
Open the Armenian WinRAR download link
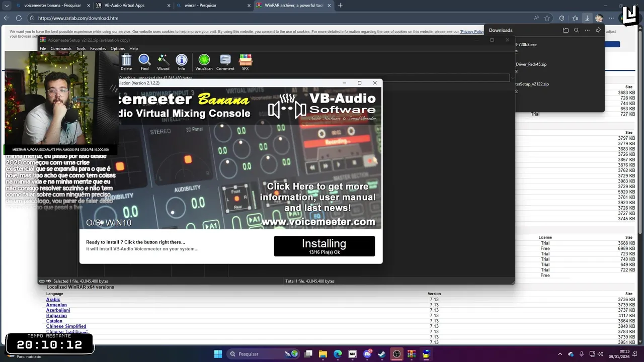pyautogui.click(x=56, y=305)
